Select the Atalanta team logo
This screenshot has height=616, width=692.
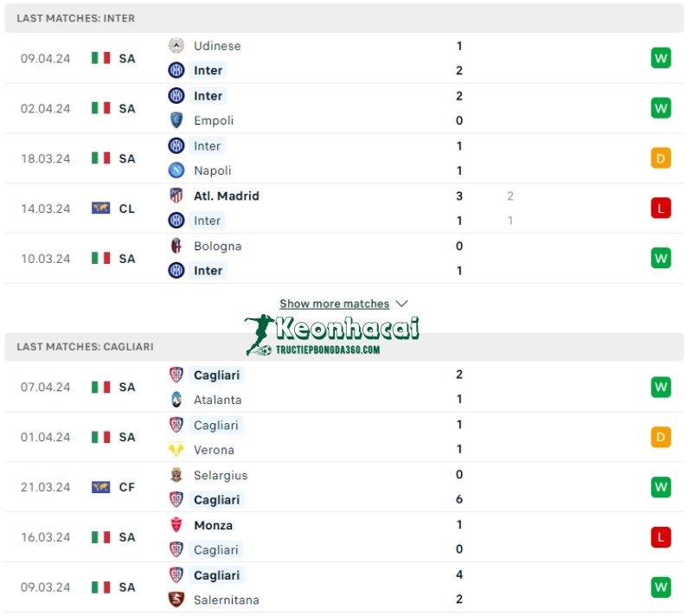176,400
